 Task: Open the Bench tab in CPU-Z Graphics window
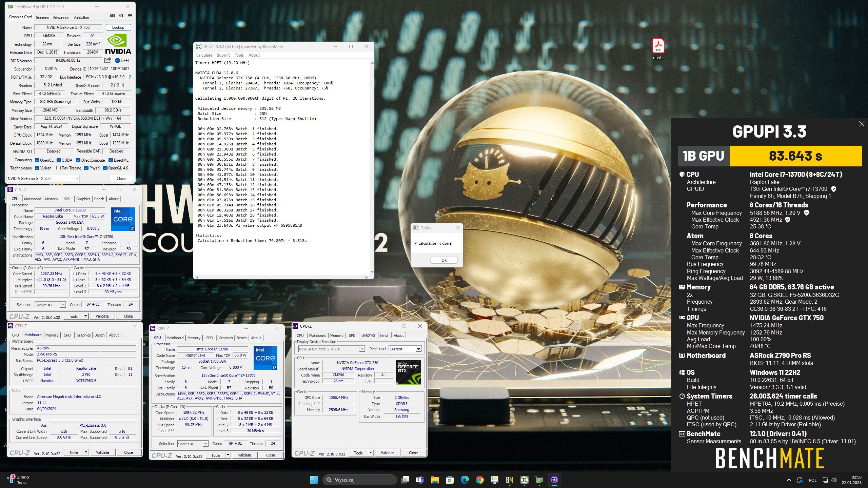point(384,335)
